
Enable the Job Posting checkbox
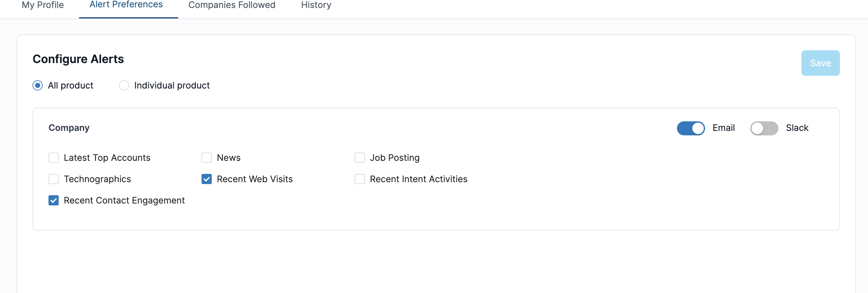(x=359, y=158)
